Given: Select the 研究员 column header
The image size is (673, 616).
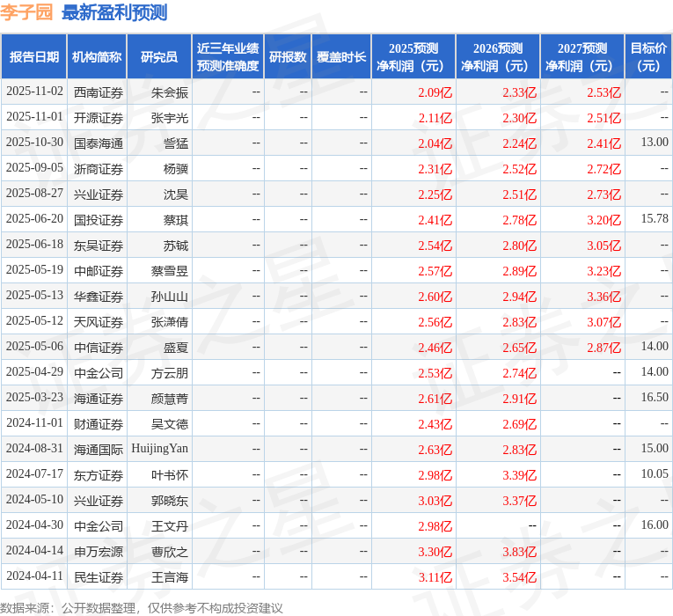Looking at the screenshot, I should point(159,56).
